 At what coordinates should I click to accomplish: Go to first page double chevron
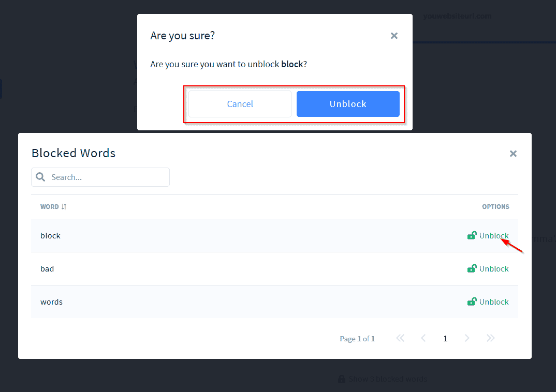click(400, 338)
